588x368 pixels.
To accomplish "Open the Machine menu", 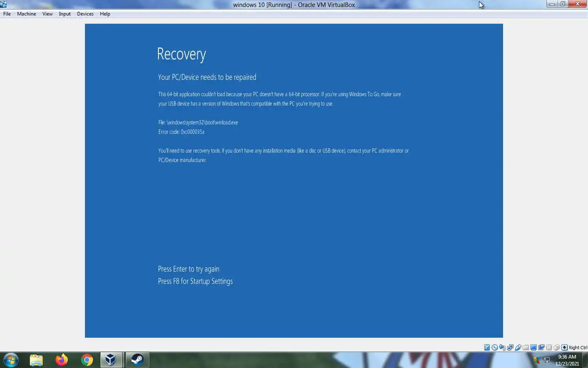I will (x=27, y=14).
